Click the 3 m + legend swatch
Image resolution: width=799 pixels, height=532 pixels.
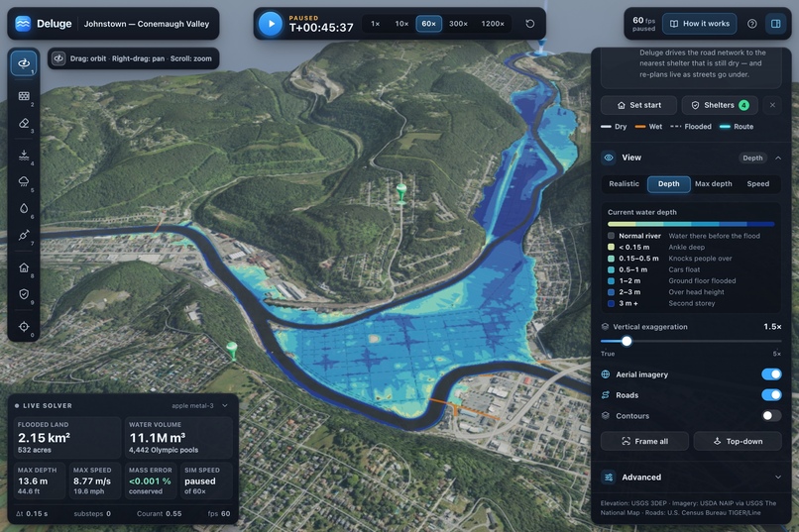point(611,303)
